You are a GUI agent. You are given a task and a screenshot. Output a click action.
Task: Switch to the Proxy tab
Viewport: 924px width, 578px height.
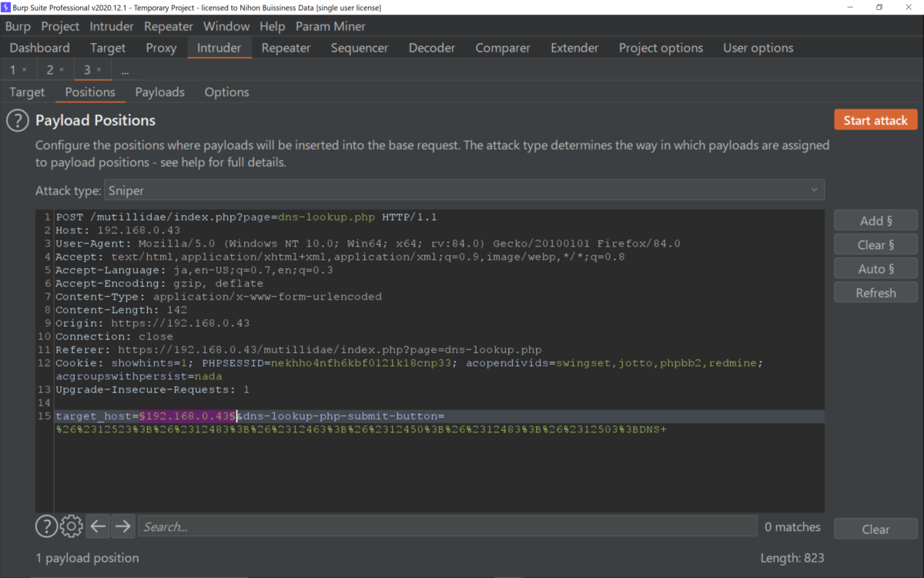(x=161, y=48)
